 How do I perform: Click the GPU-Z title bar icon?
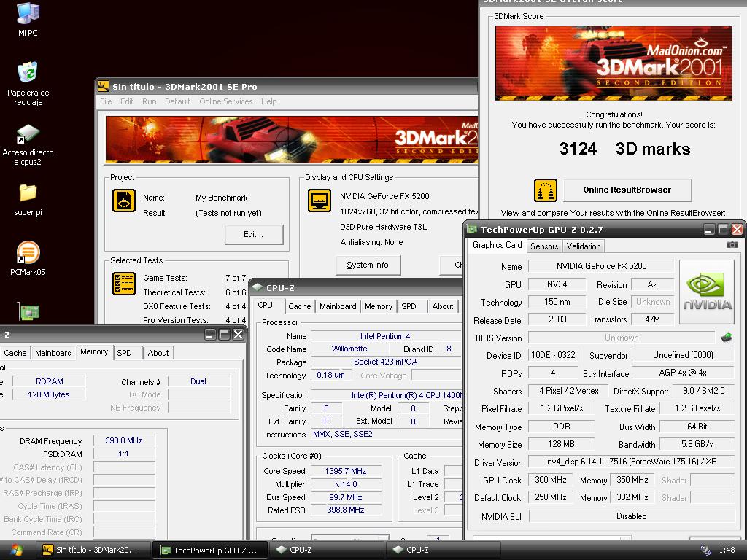(473, 230)
